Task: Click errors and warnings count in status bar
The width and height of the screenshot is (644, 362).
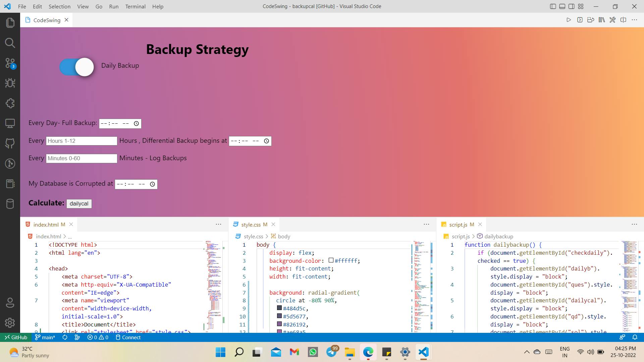Action: (98, 338)
